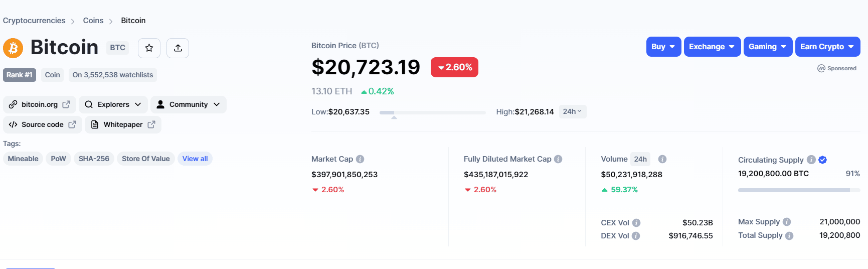
Task: Click the orange Bitcoin logo
Action: pos(13,48)
